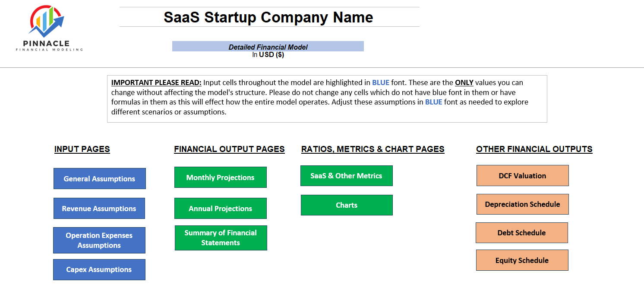Open the Annual Projections page
This screenshot has height=288, width=644.
point(220,208)
